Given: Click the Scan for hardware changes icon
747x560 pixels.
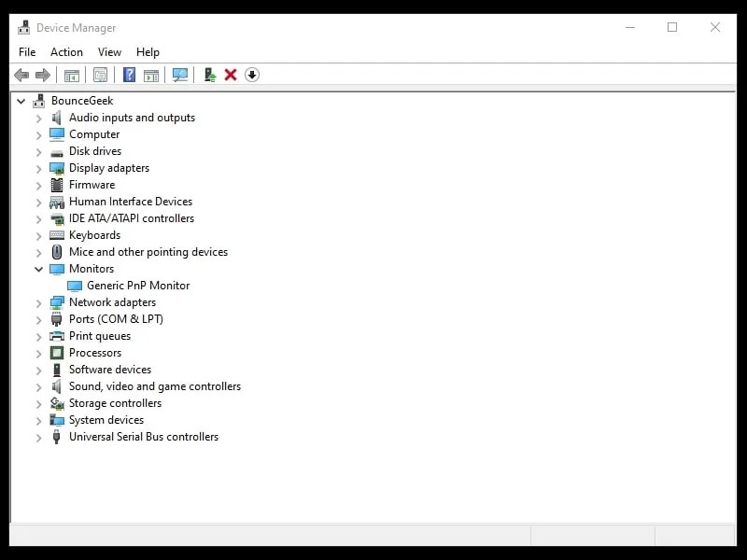Looking at the screenshot, I should tap(179, 75).
